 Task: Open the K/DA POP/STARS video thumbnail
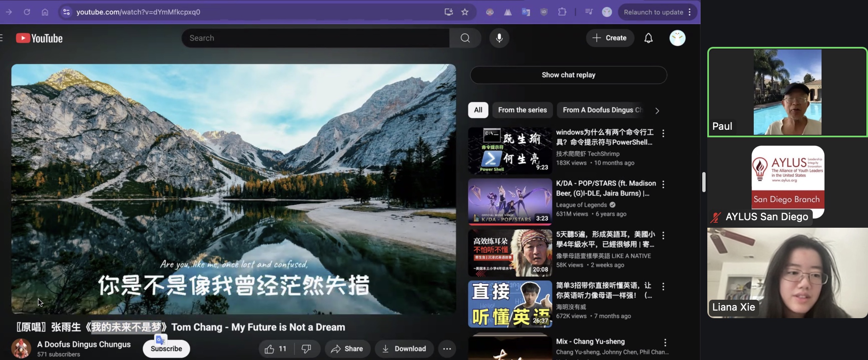click(510, 202)
